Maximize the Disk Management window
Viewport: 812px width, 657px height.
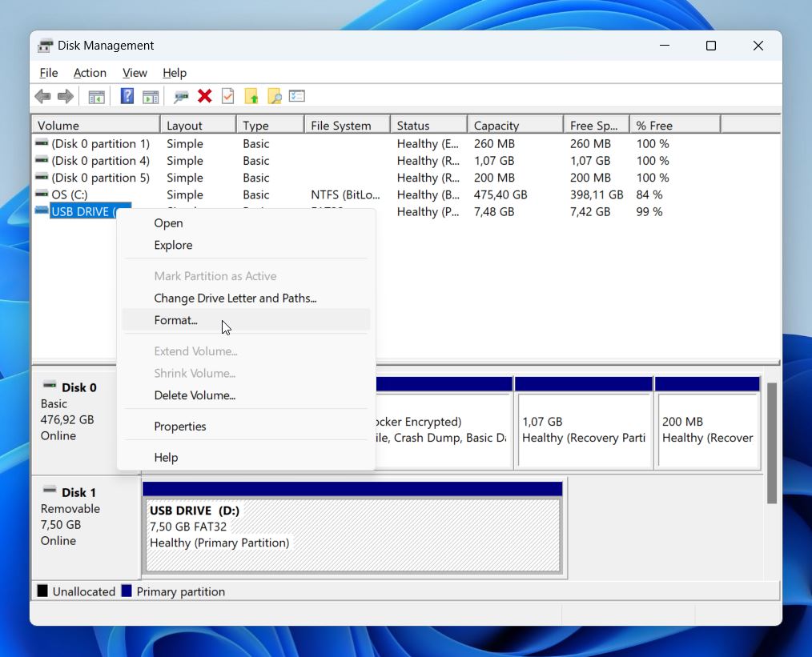coord(711,46)
